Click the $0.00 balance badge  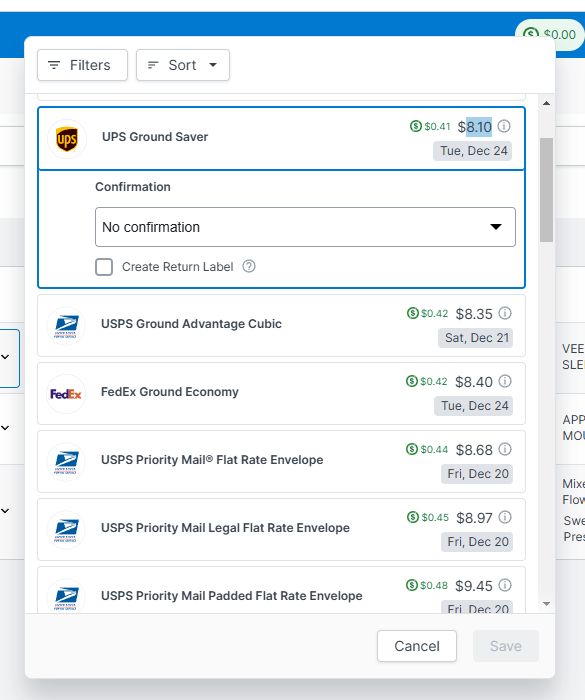click(x=550, y=34)
